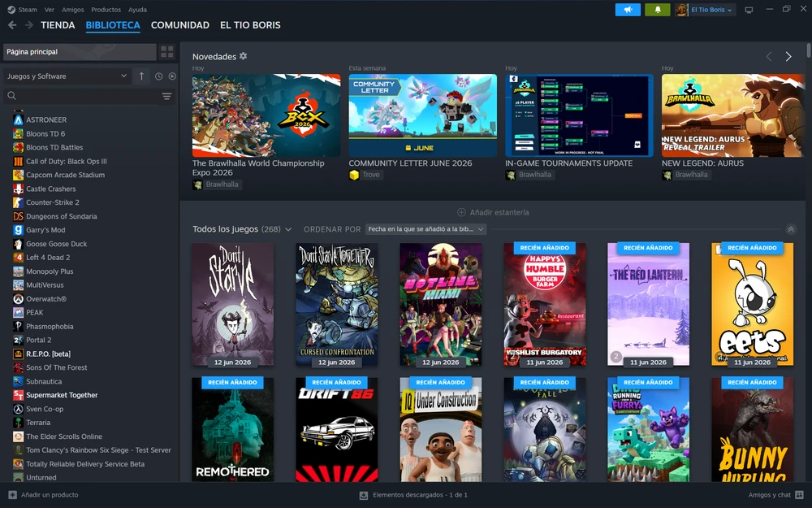Open the green notifications bell
Image resolution: width=812 pixels, height=508 pixels.
click(657, 9)
